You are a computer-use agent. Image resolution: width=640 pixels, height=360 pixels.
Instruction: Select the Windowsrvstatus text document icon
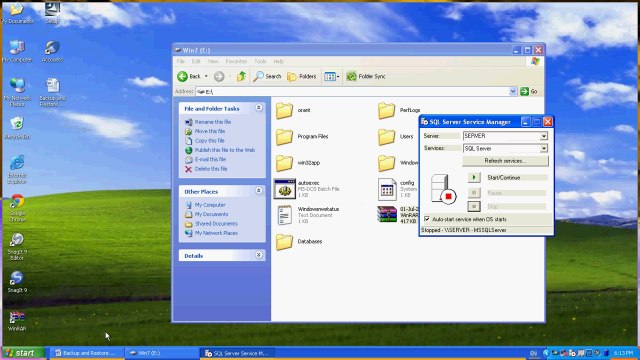point(284,215)
